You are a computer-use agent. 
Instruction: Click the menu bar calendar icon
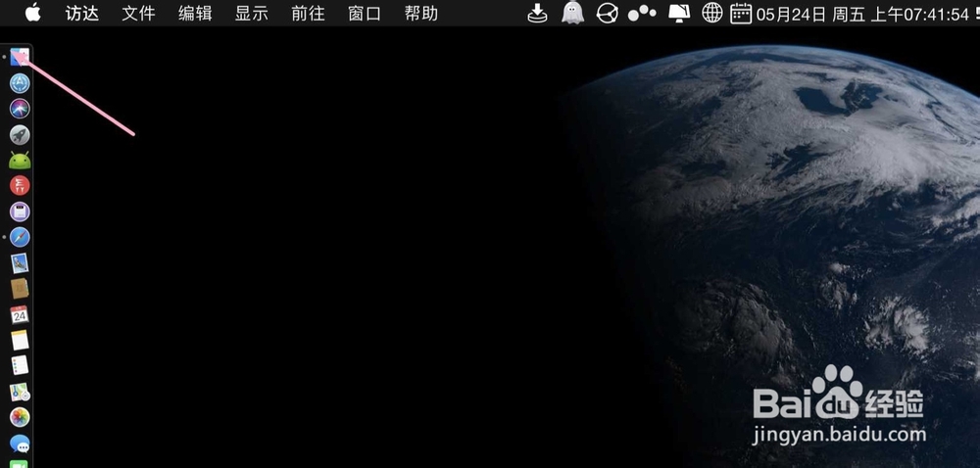tap(741, 13)
